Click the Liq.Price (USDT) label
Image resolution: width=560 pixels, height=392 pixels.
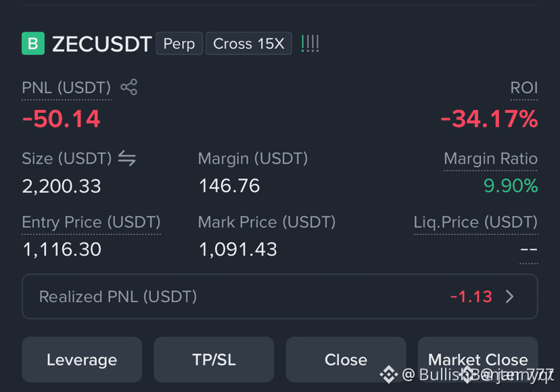pos(475,222)
